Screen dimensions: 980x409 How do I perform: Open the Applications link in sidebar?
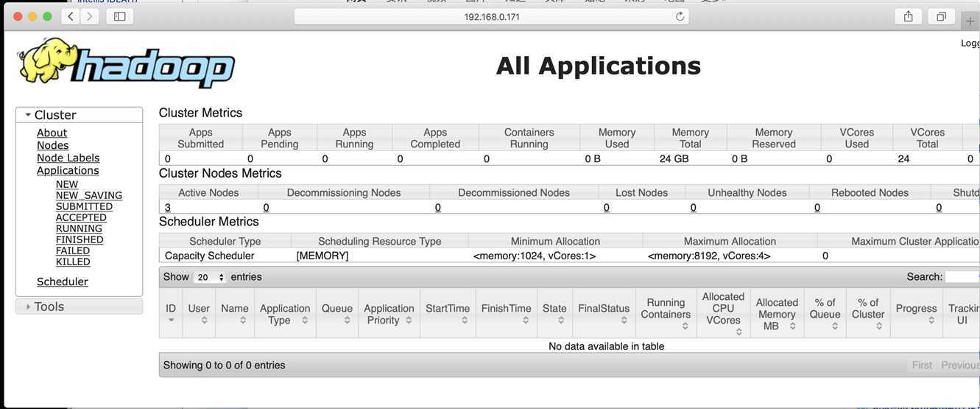point(68,170)
